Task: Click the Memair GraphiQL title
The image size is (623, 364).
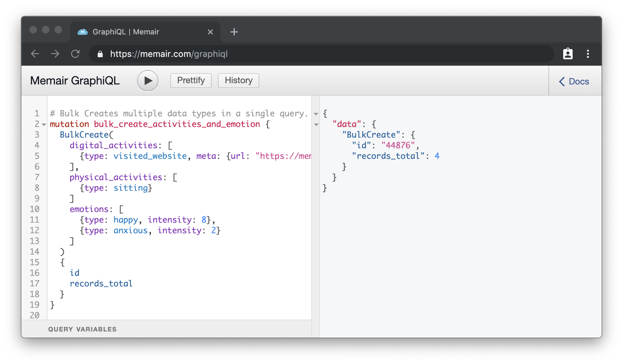Action: 75,81
